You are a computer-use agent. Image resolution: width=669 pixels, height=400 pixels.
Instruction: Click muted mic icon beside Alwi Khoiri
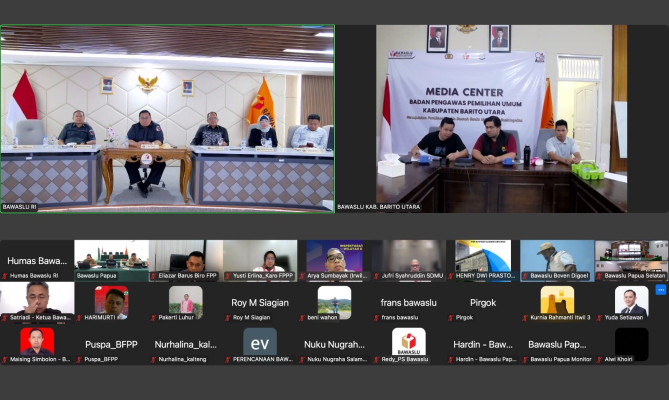pyautogui.click(x=600, y=359)
